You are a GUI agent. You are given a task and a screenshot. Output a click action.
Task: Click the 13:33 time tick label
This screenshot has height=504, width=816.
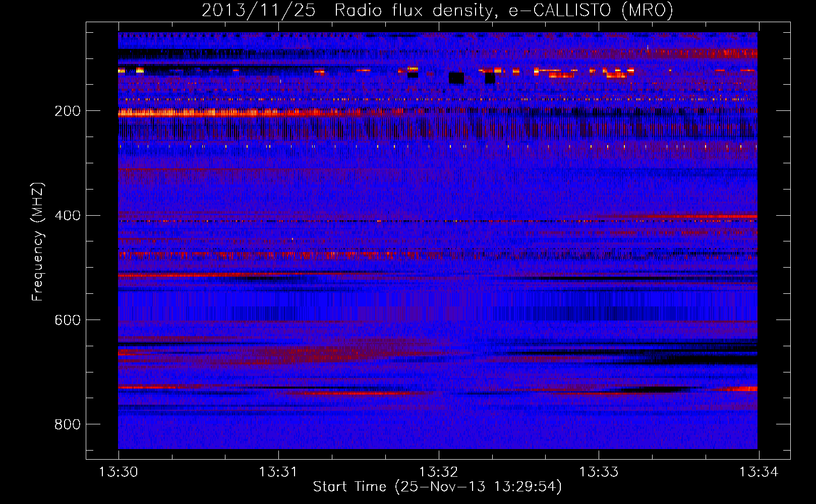tap(599, 472)
